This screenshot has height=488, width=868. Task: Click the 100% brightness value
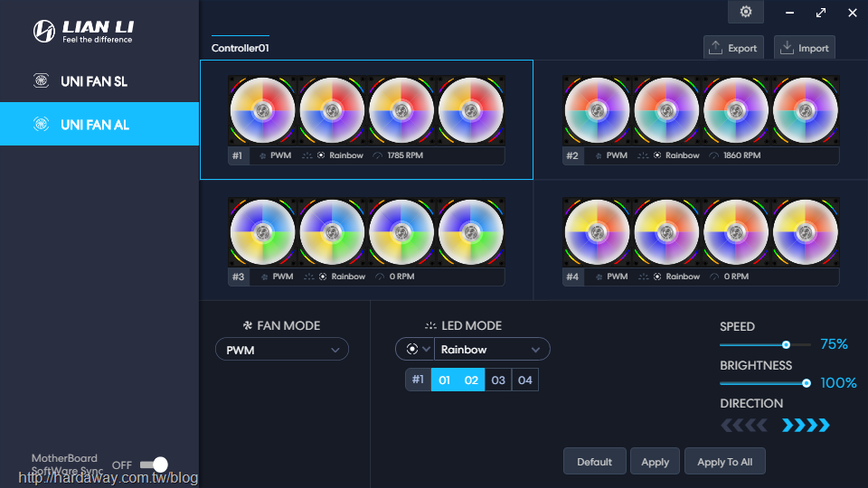coord(839,383)
